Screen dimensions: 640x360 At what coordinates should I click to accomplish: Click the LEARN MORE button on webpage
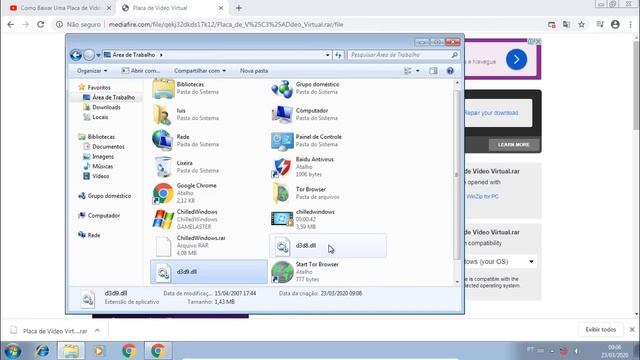pos(513,144)
